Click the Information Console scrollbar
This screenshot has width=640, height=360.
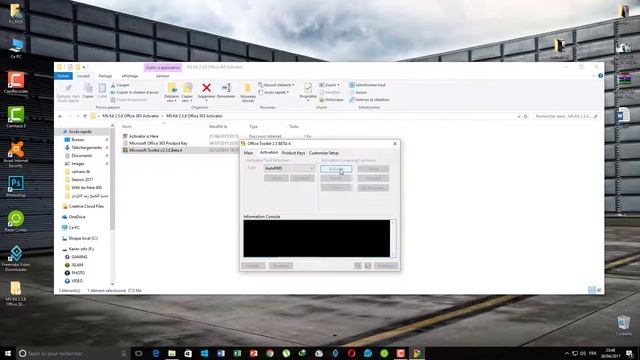(x=393, y=239)
